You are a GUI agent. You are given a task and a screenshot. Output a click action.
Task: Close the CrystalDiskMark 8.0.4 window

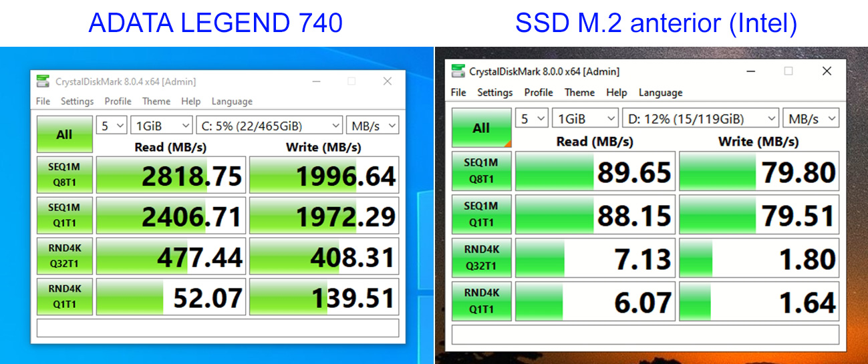point(387,81)
